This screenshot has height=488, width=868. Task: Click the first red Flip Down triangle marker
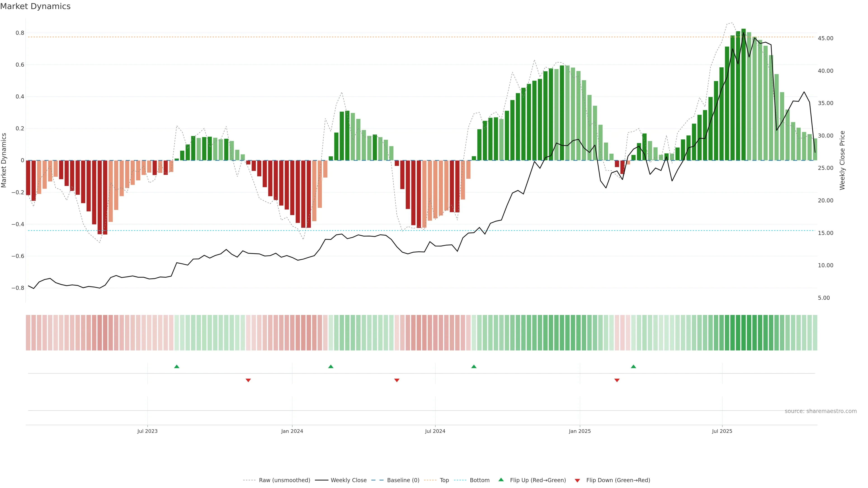[248, 380]
